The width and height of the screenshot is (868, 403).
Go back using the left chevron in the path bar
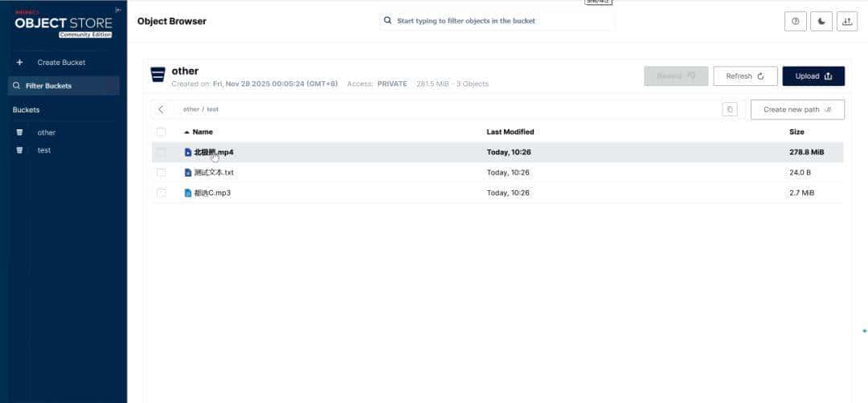[161, 109]
